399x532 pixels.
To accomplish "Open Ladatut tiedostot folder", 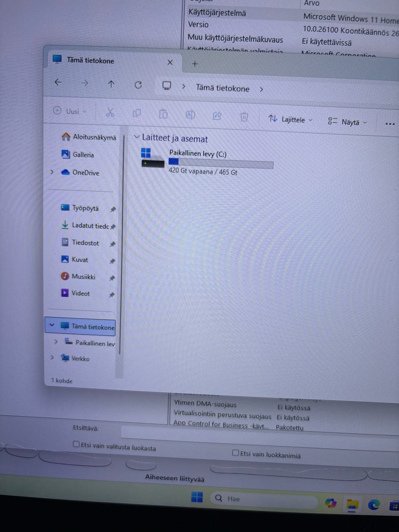I will (85, 226).
